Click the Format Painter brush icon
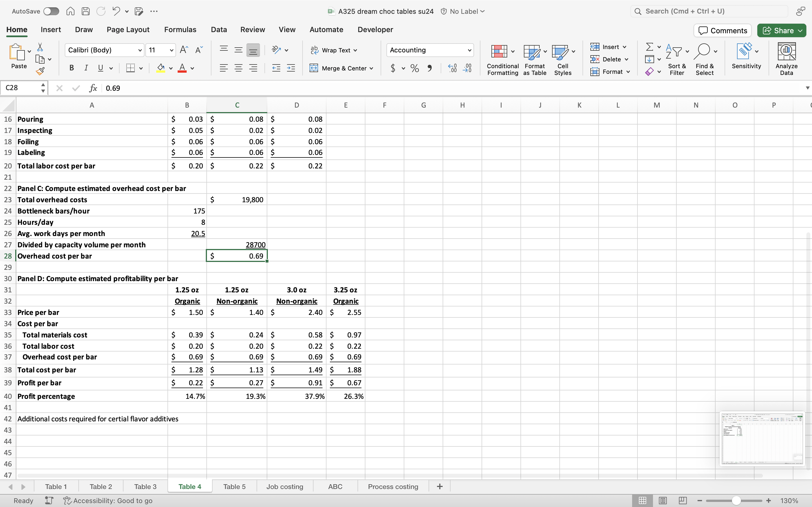The height and width of the screenshot is (507, 812). point(40,71)
